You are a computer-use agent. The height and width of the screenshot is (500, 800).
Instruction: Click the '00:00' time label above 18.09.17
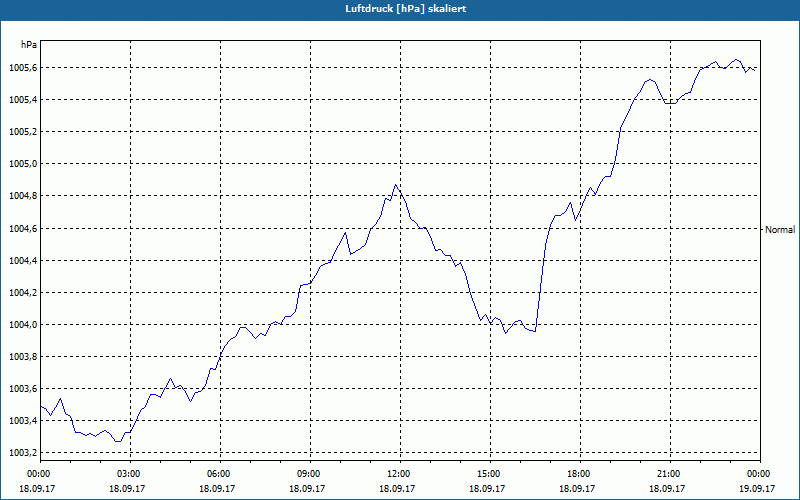(x=38, y=474)
